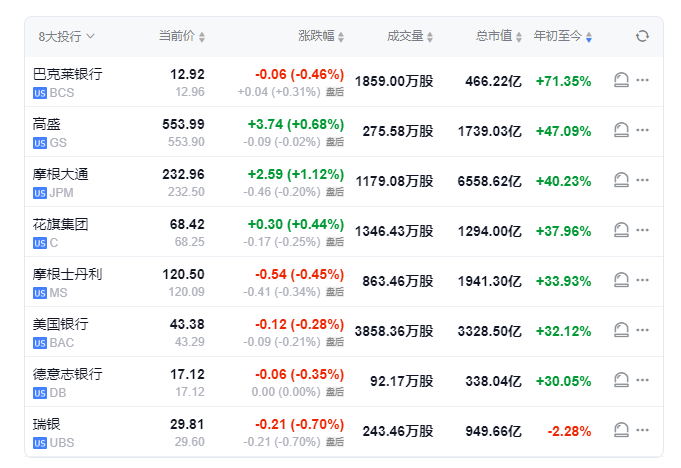The width and height of the screenshot is (681, 468).
Task: Select change -0.21 (-0.70%) in red for 瑞银
Action: coord(299,424)
